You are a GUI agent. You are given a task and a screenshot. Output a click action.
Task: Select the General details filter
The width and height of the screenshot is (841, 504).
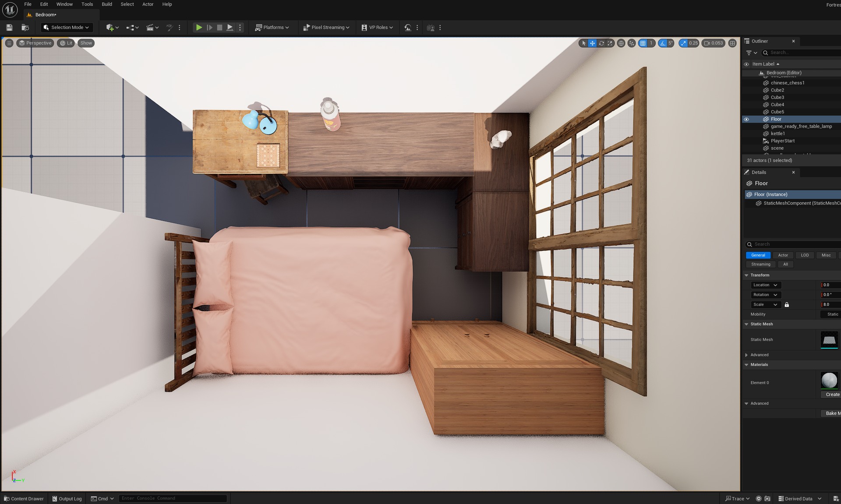tap(758, 255)
